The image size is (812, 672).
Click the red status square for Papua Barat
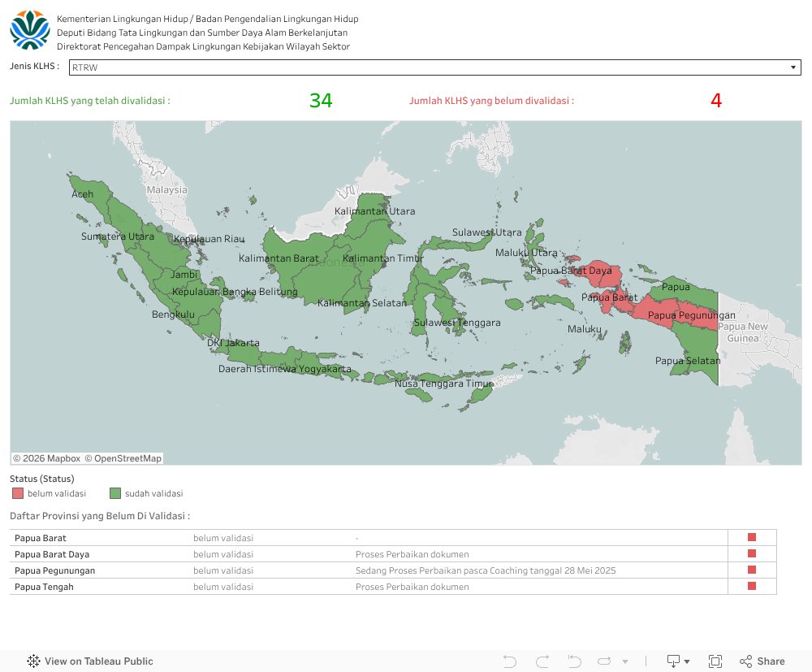pyautogui.click(x=752, y=537)
